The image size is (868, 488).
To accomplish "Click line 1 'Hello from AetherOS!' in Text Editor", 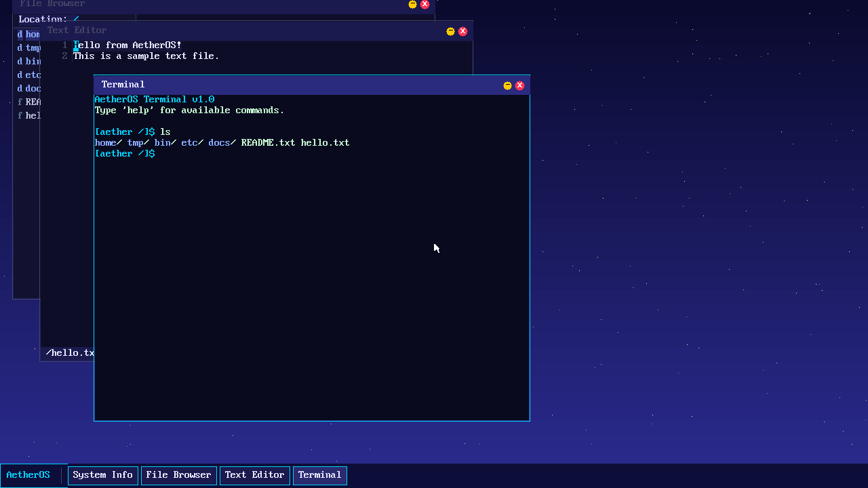I will click(x=127, y=45).
